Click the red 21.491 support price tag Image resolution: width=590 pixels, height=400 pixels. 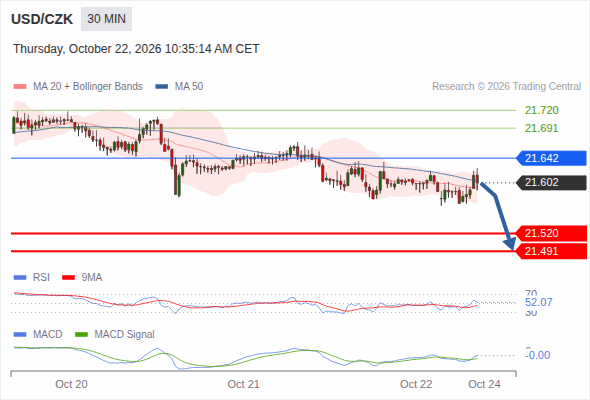coord(551,251)
